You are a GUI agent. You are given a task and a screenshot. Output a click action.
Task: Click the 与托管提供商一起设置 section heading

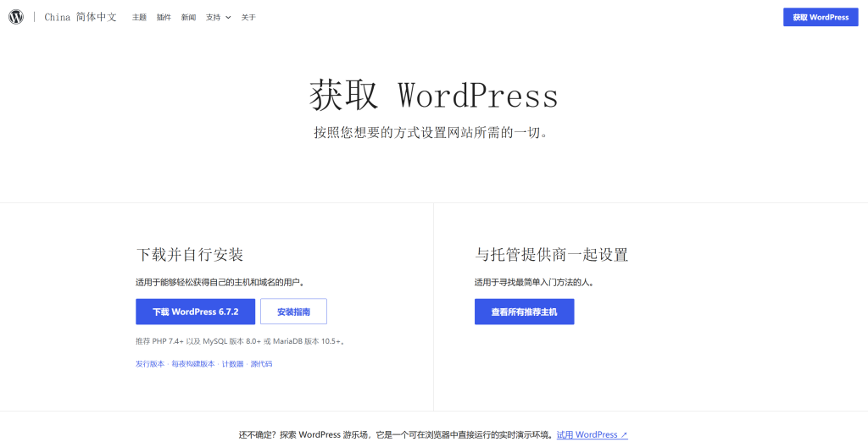[551, 255]
